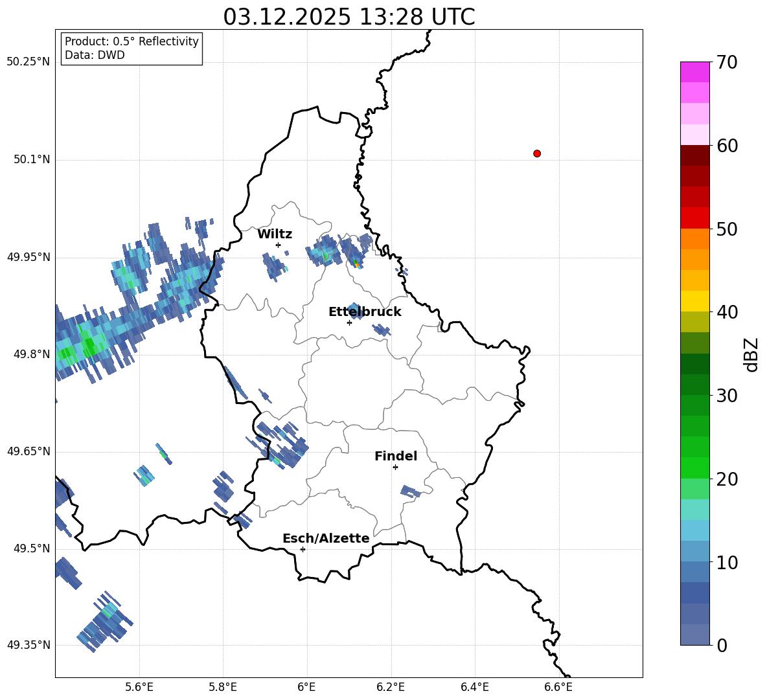Click the dBZ colorbar axis label
The width and height of the screenshot is (767, 700).
pos(752,354)
